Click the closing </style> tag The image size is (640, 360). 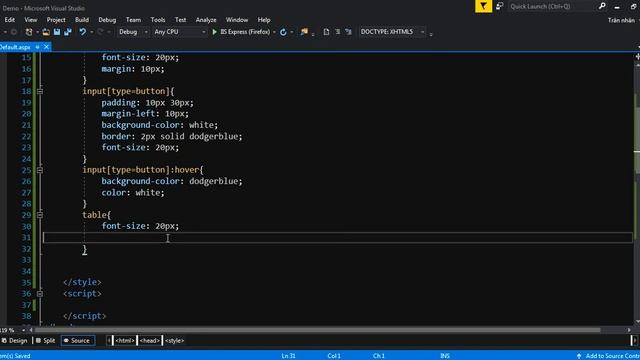click(x=82, y=282)
